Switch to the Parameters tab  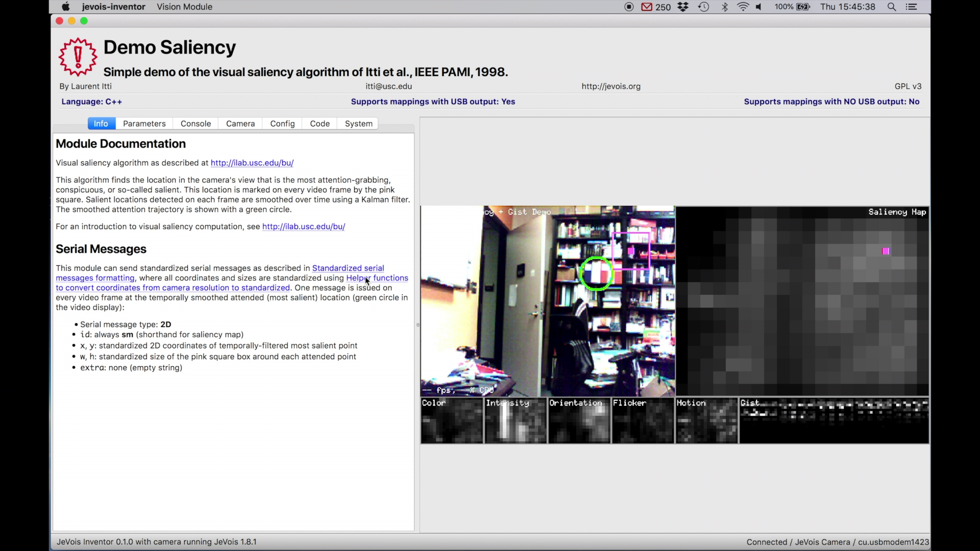(144, 123)
